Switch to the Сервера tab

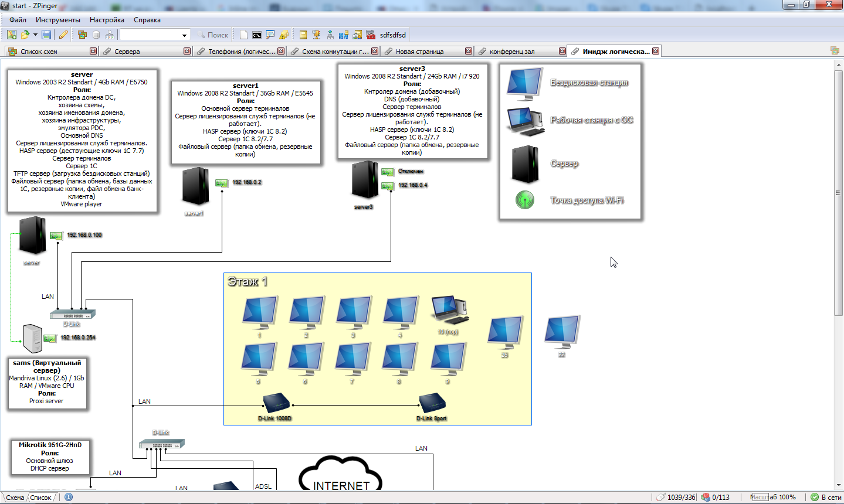click(127, 52)
